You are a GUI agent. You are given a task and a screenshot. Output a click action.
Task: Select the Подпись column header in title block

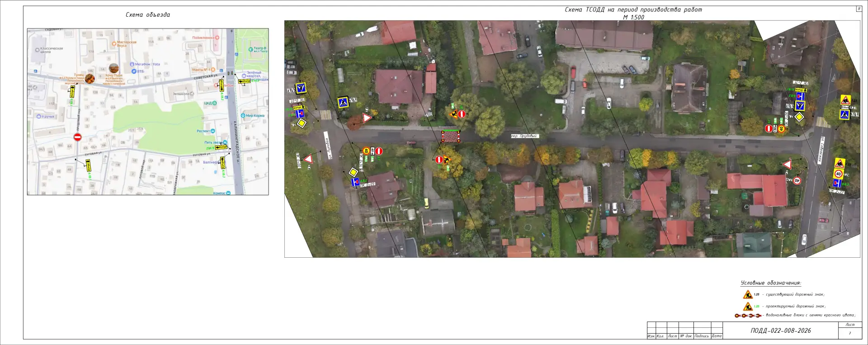pyautogui.click(x=702, y=336)
